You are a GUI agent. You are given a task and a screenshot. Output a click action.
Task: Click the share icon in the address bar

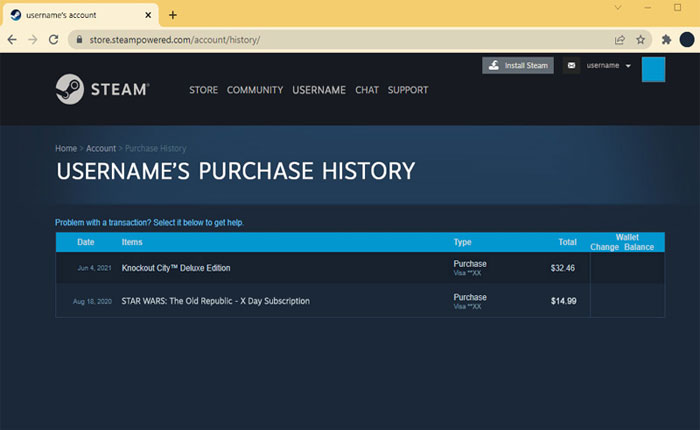(x=620, y=40)
